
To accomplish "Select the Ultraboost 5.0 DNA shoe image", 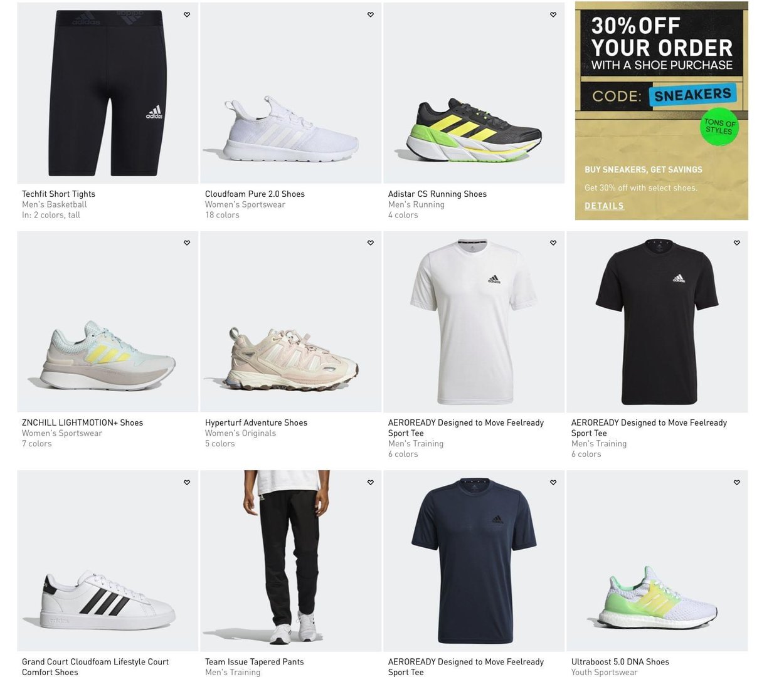I will coord(657,560).
